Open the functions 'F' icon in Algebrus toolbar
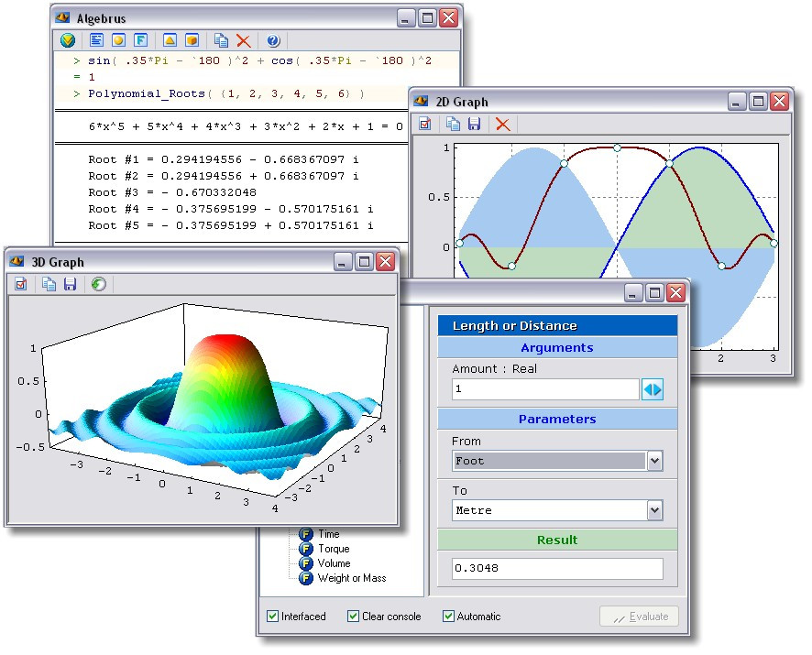This screenshot has width=812, height=655. pyautogui.click(x=141, y=40)
